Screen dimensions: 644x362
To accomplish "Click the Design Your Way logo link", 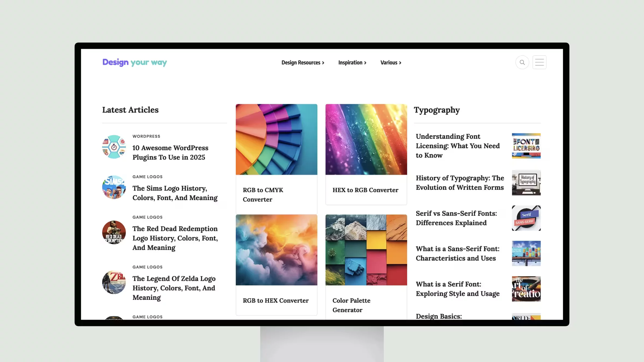I will pos(135,62).
